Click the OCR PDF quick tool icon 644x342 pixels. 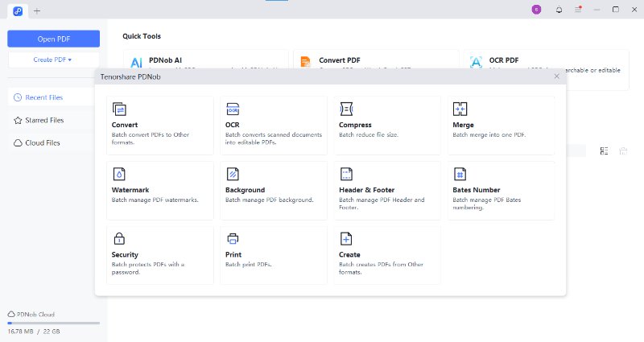tap(476, 62)
